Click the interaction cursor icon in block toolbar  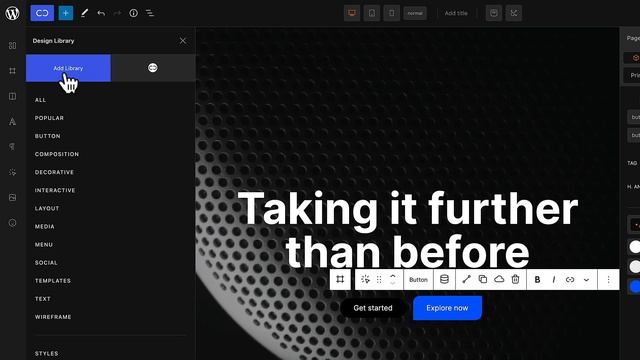coord(365,280)
